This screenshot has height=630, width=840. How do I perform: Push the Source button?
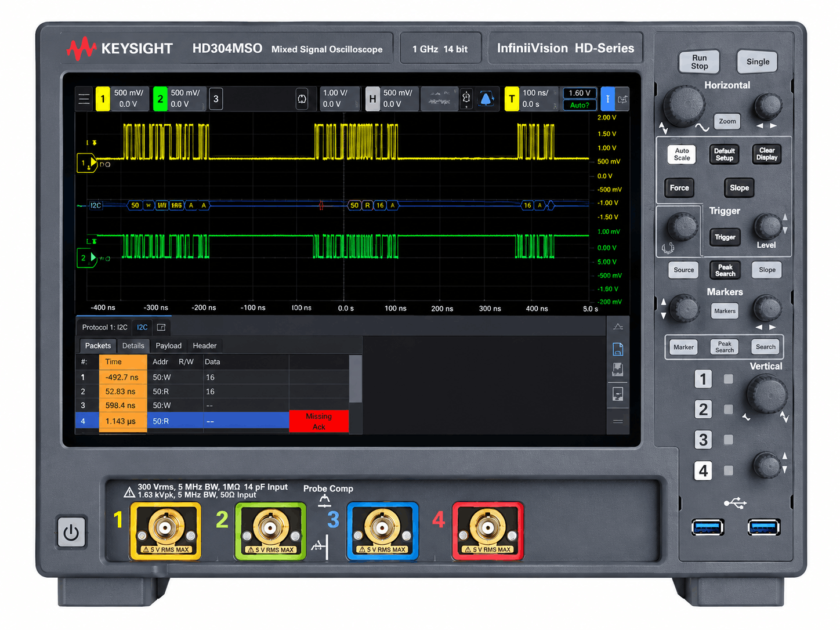point(683,270)
